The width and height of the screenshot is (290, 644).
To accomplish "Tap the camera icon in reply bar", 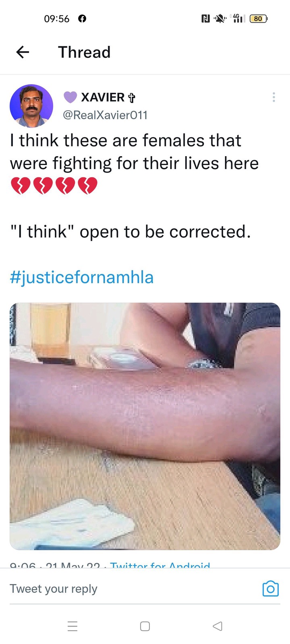I will (271, 589).
